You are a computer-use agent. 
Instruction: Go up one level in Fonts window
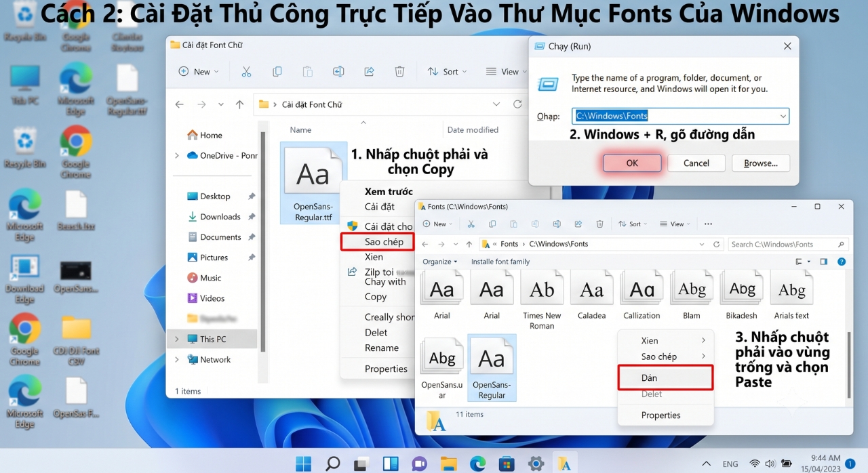click(469, 244)
